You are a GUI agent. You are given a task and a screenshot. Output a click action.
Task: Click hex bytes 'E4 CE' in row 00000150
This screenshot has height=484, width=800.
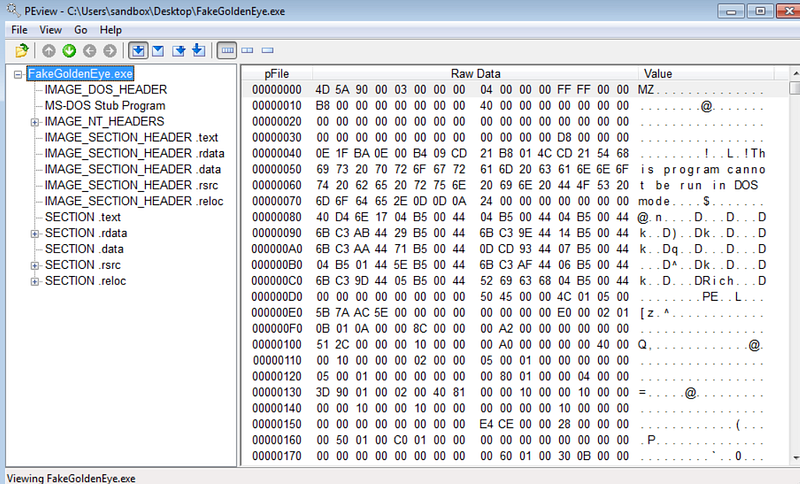tap(496, 424)
